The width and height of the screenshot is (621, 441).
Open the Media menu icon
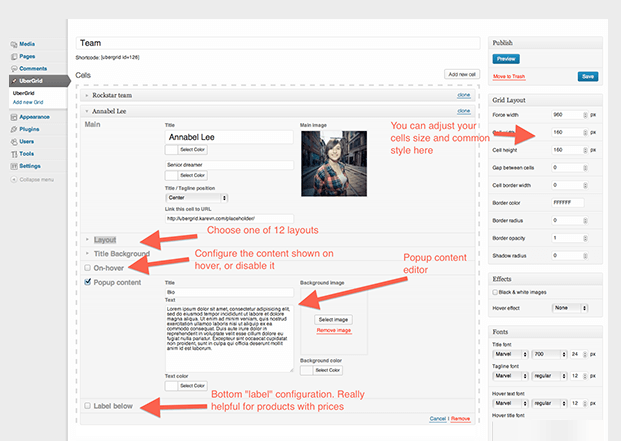[12, 44]
